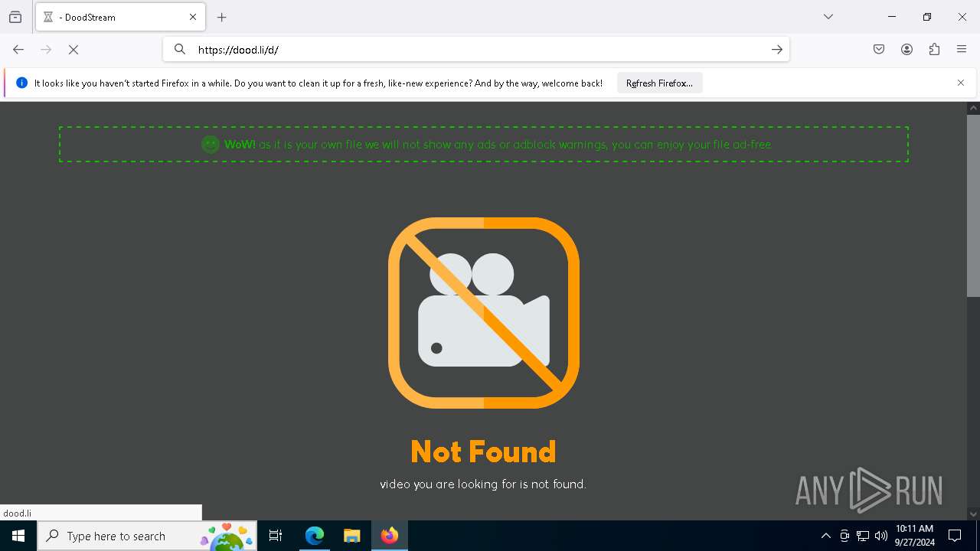Click the crossed-out camera Not Found image

pos(484,313)
